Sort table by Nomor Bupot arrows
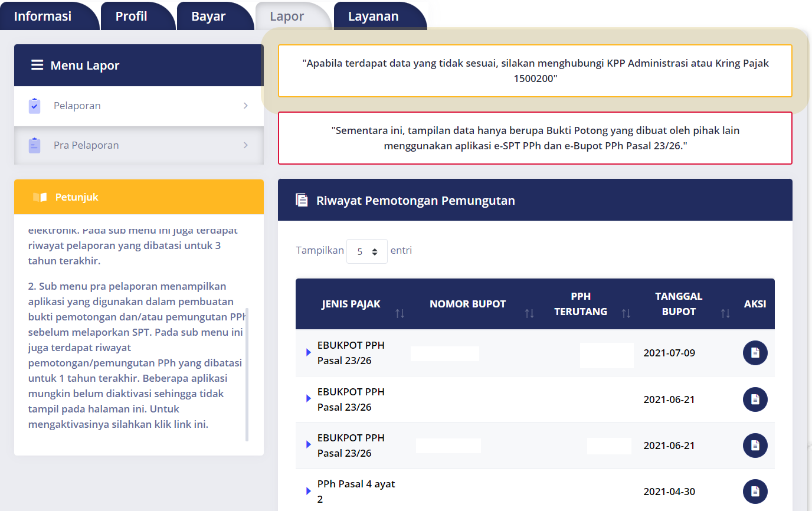812x511 pixels. coord(529,313)
